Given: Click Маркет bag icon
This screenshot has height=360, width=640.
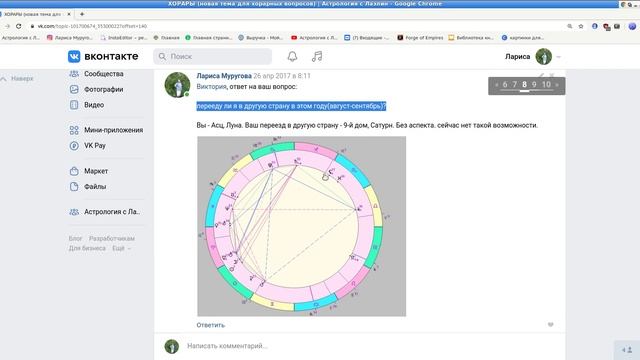Looking at the screenshot, I should [x=74, y=171].
